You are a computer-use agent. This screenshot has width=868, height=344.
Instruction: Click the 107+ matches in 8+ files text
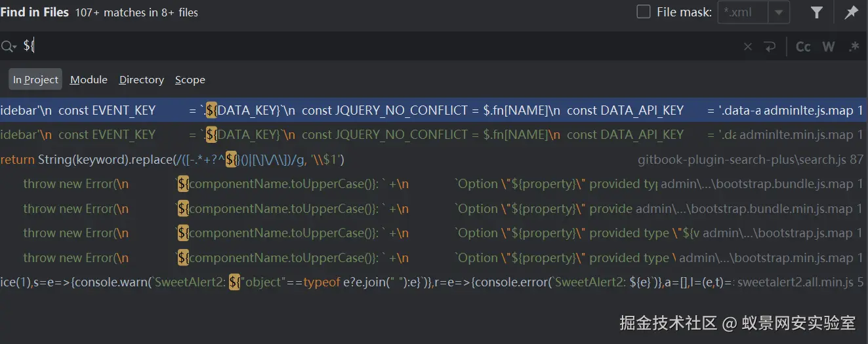pos(136,12)
